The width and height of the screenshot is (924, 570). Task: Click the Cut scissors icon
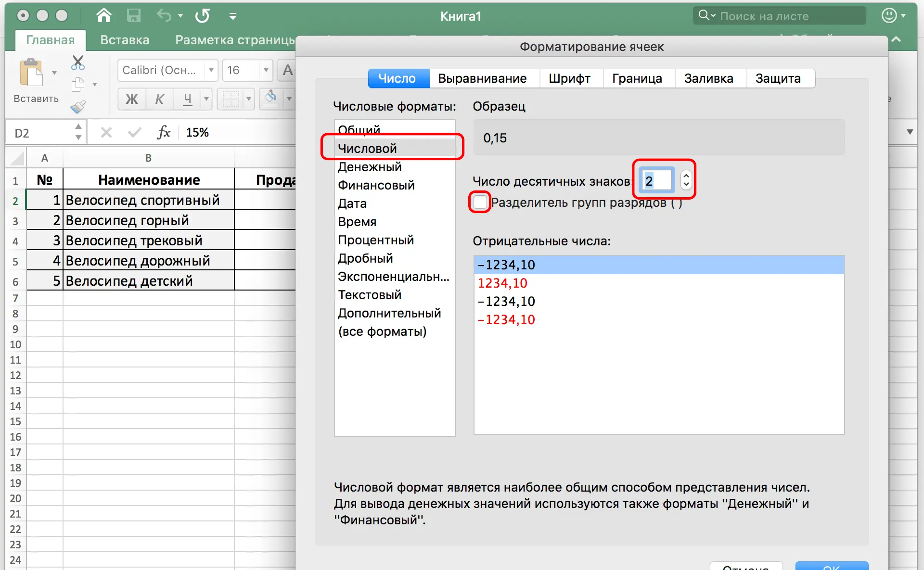[78, 63]
